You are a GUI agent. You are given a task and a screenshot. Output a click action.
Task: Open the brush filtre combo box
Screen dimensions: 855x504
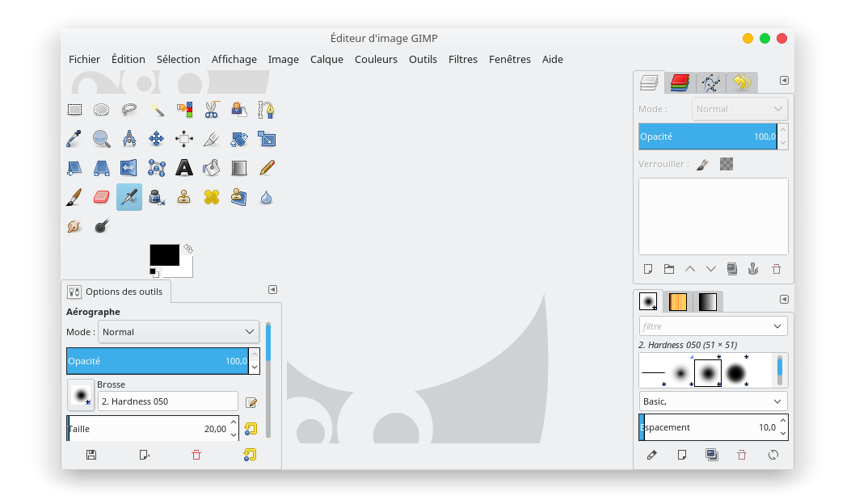[712, 326]
